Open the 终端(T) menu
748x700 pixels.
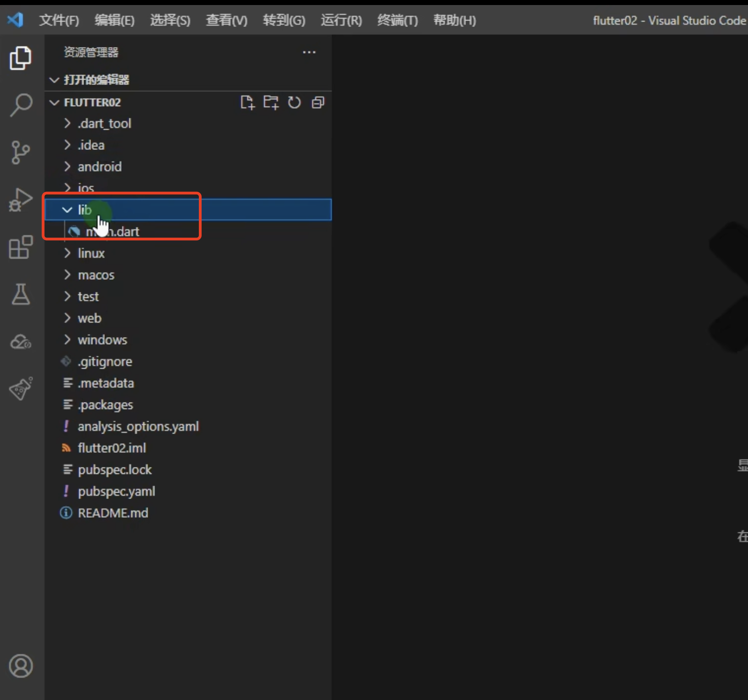397,20
